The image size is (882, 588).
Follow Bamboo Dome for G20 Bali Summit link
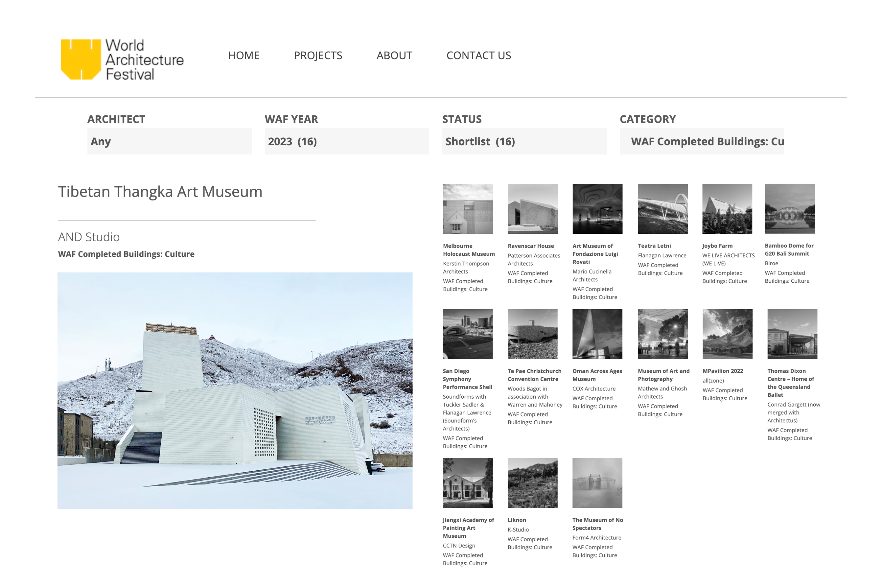coord(789,250)
